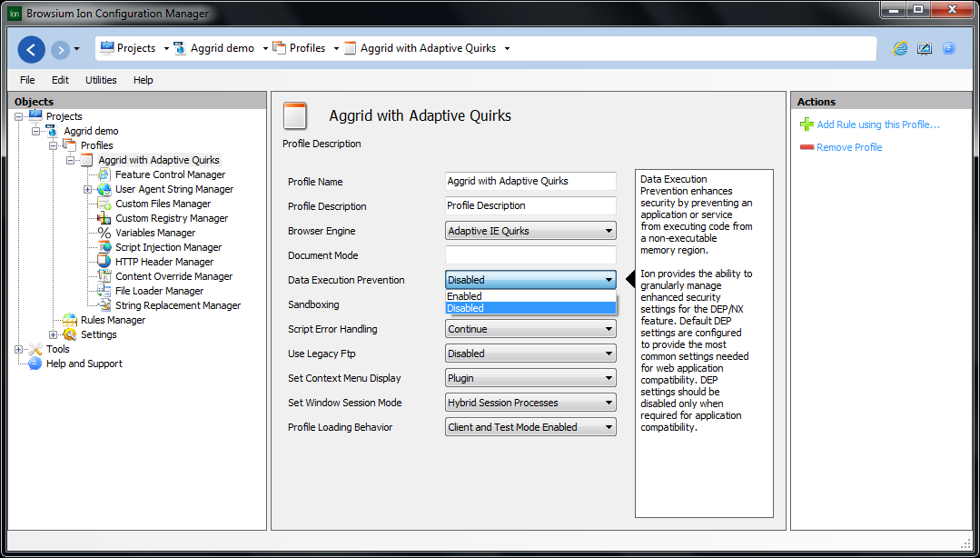Click the Projects monitor icon in breadcrumb
Screen dimensions: 980x558
tap(107, 47)
